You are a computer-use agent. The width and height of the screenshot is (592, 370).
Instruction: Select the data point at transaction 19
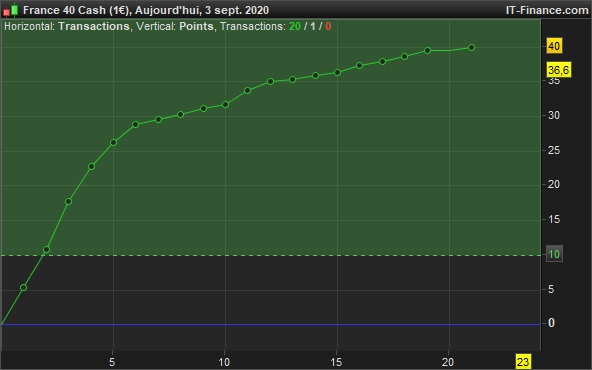tap(427, 51)
